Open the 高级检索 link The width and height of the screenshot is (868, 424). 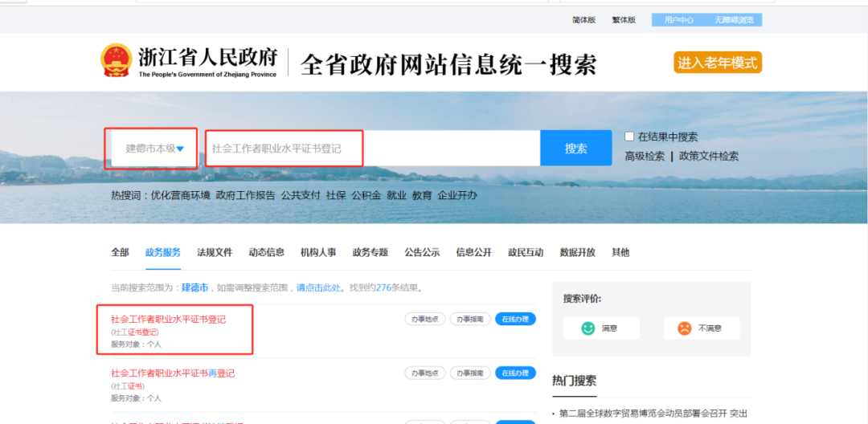point(645,157)
